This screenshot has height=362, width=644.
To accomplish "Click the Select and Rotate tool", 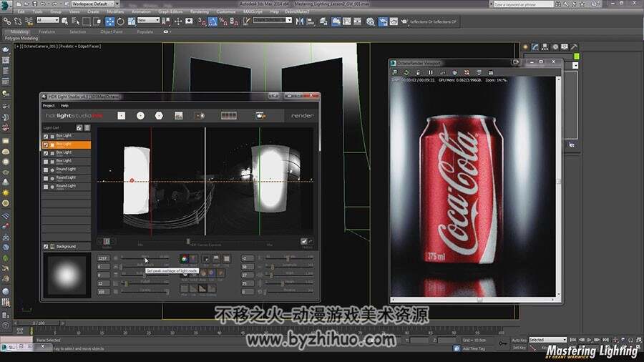I will (x=120, y=21).
